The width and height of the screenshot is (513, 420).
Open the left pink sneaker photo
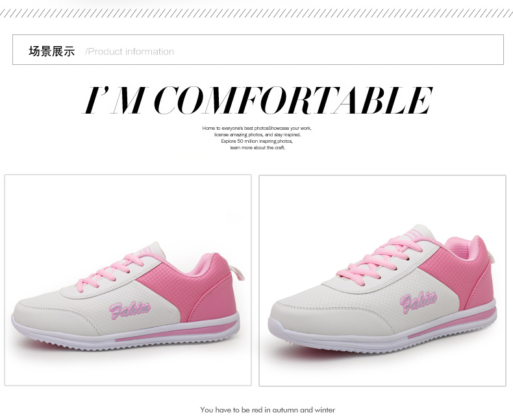coord(127,280)
